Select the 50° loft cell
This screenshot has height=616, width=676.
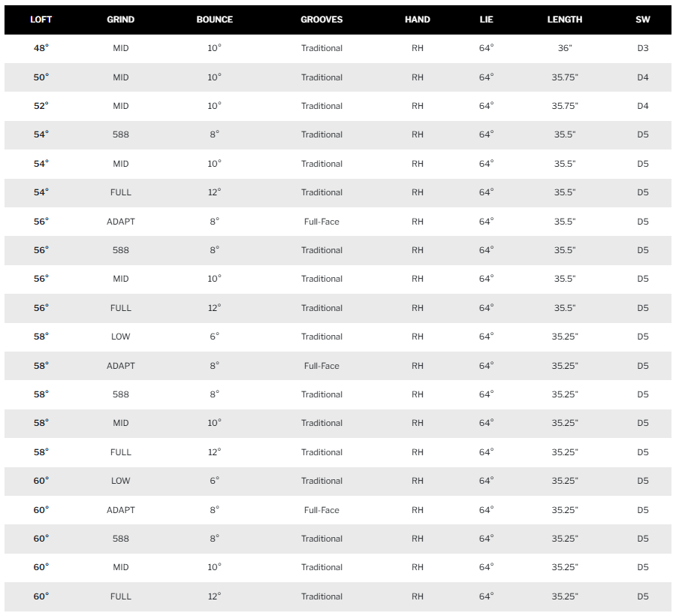click(41, 77)
